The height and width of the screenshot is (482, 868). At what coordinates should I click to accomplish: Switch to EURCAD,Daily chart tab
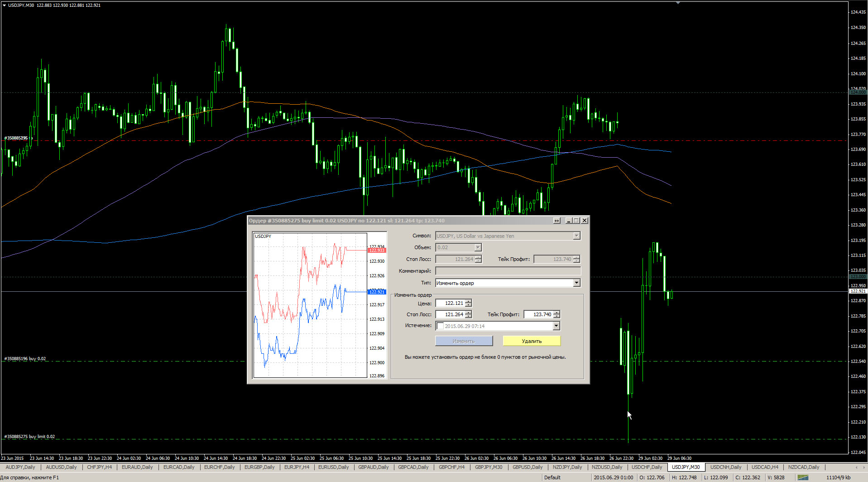(x=179, y=467)
